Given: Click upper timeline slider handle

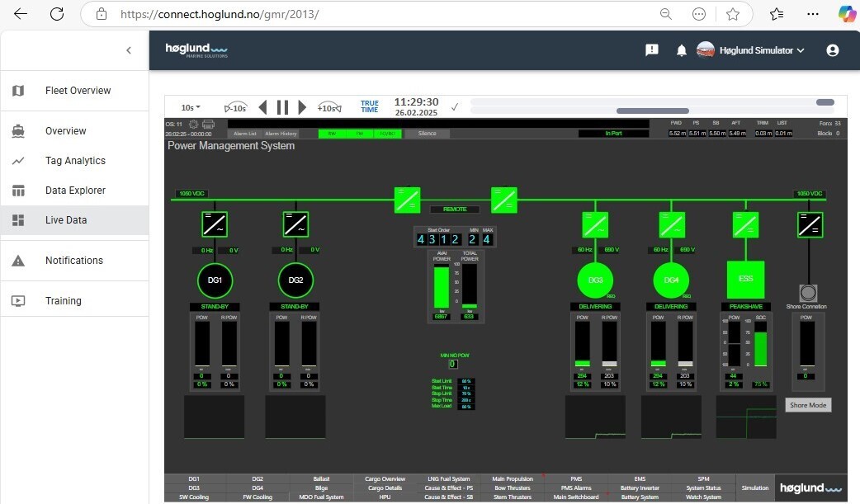Looking at the screenshot, I should [x=825, y=102].
